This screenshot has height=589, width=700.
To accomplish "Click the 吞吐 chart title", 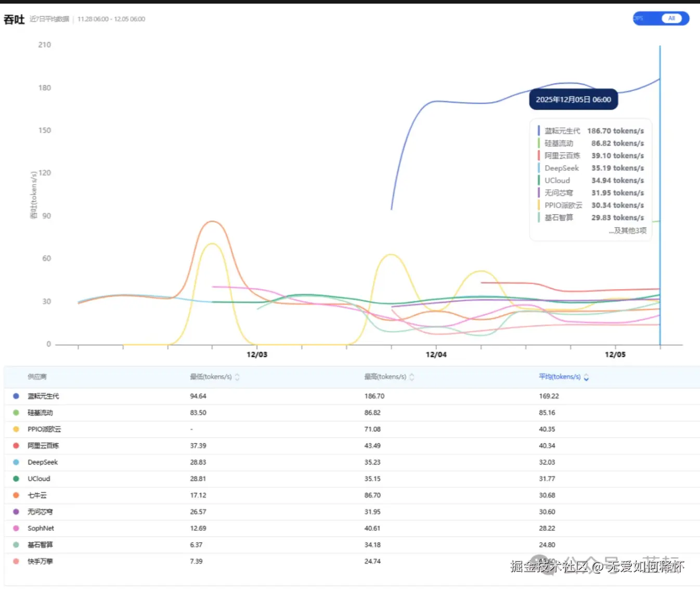I will pyautogui.click(x=14, y=19).
